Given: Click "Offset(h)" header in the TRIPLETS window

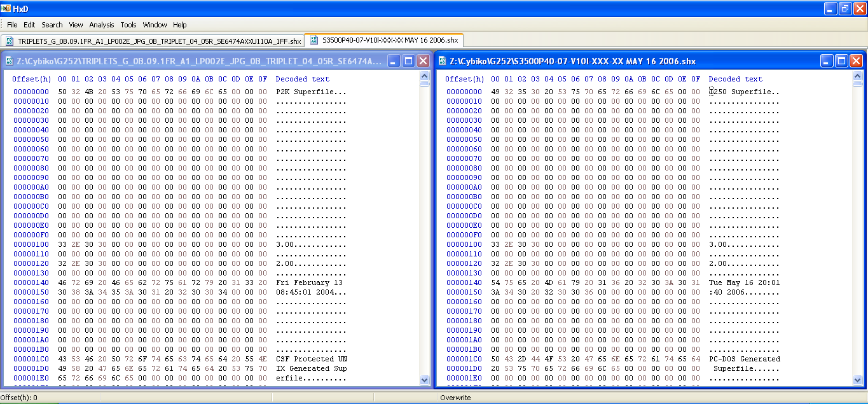Looking at the screenshot, I should (31, 79).
